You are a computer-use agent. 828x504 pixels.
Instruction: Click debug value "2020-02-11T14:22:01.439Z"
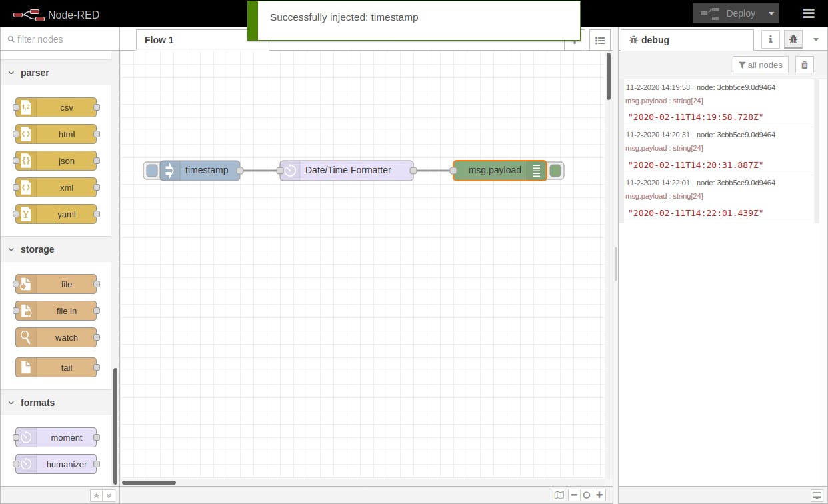click(x=695, y=213)
